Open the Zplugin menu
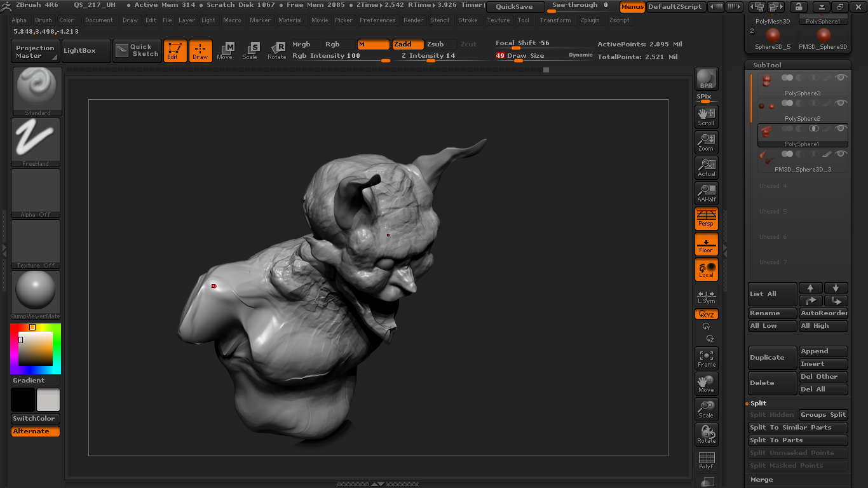Screen dimensions: 868x488 pyautogui.click(x=590, y=20)
